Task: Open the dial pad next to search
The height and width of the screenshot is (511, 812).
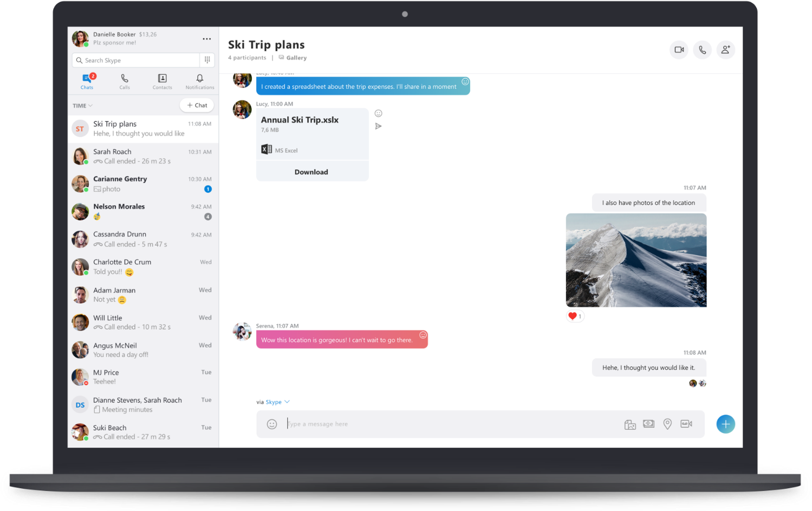Action: pos(207,60)
